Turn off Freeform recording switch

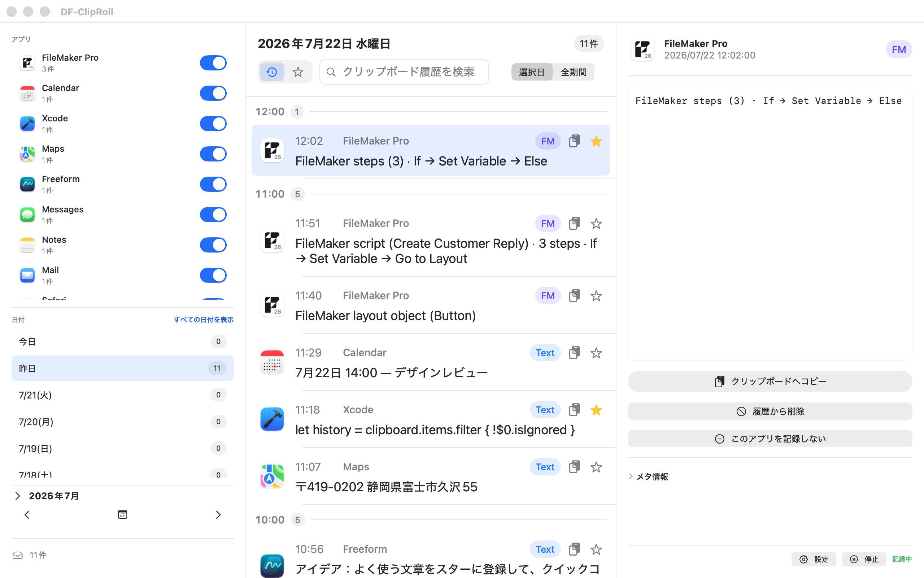[x=213, y=184]
